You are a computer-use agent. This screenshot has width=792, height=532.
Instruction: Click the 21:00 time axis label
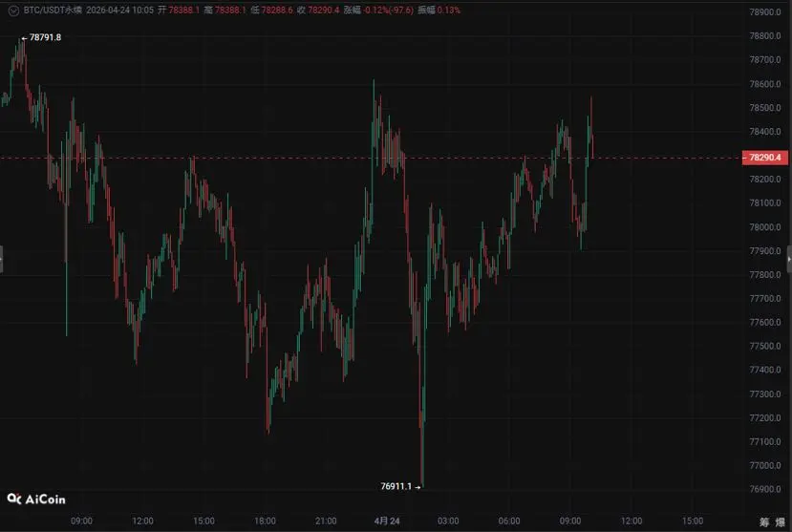(326, 521)
